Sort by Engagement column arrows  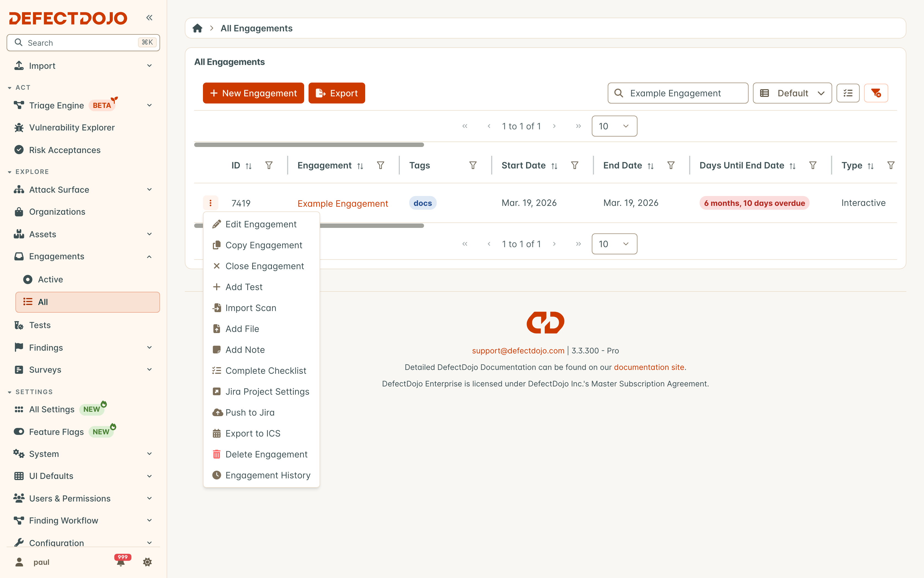pyautogui.click(x=360, y=166)
